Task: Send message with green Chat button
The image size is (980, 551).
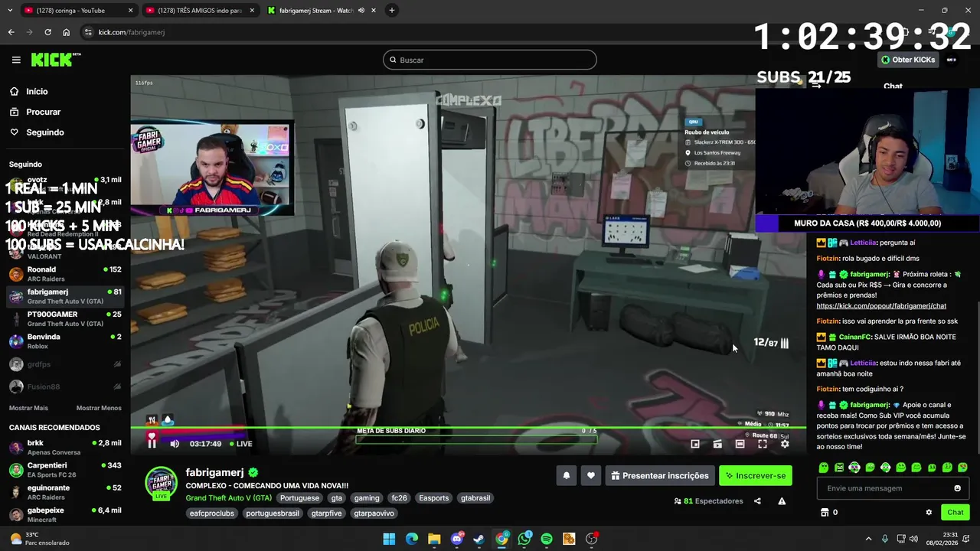Action: (955, 512)
